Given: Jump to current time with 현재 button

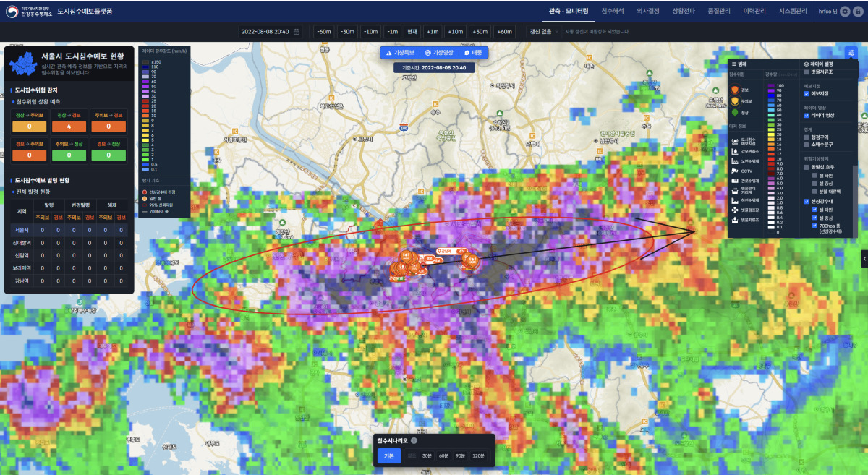Looking at the screenshot, I should [412, 32].
